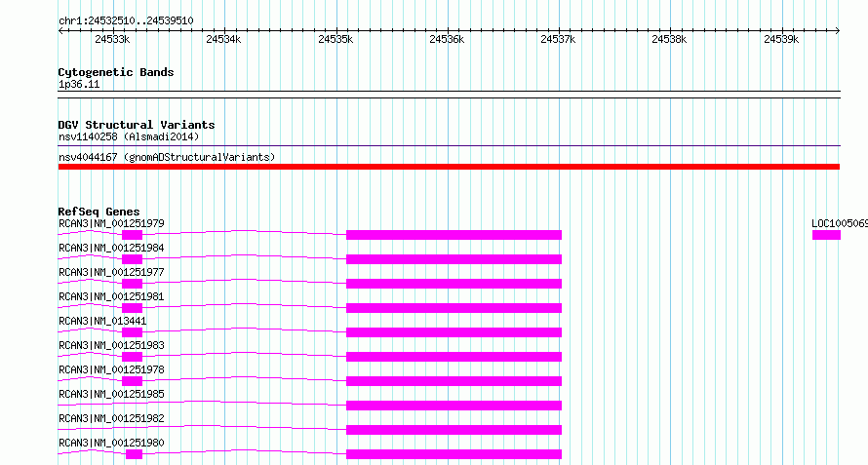Click the large exon of NM_001251983
This screenshot has width=868, height=465.
click(454, 357)
